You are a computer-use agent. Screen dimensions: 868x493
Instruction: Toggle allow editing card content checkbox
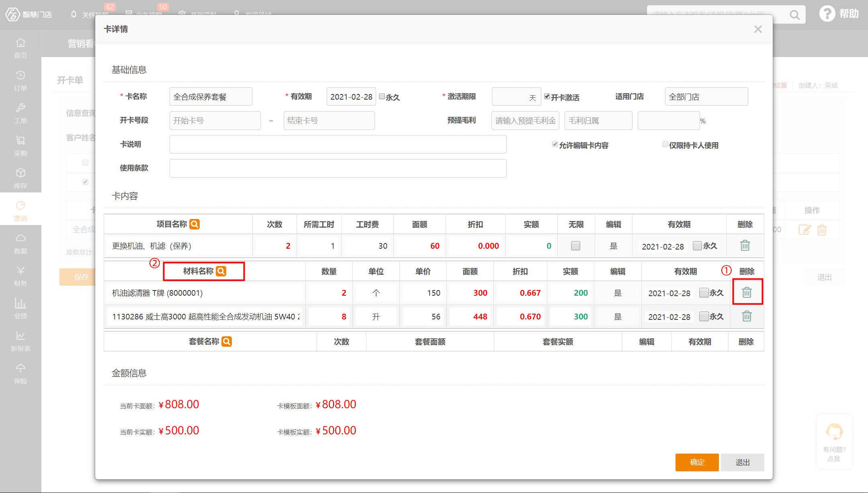[555, 144]
